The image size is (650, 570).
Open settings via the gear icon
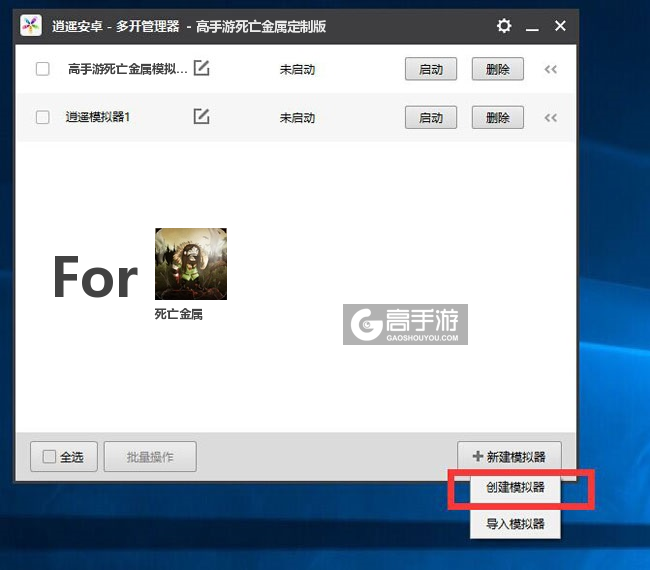click(504, 26)
